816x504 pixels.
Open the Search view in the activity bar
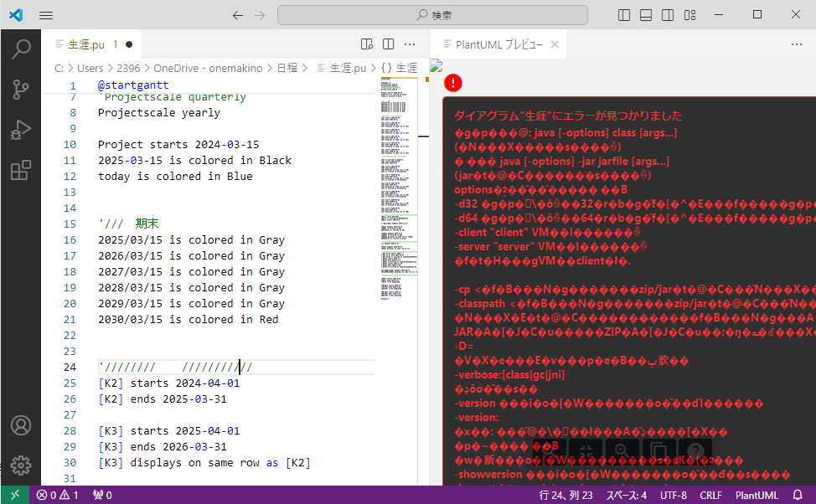(20, 49)
